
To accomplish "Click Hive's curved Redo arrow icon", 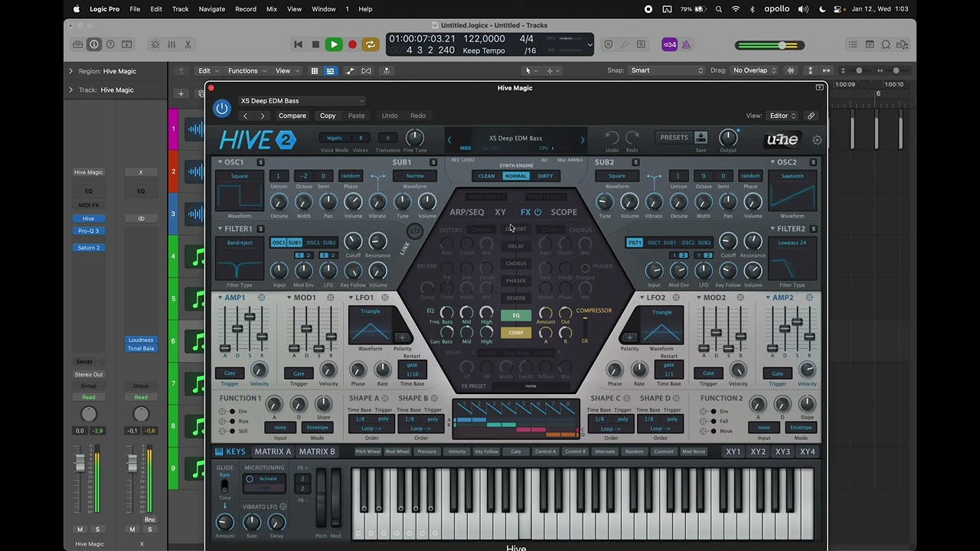I will [x=632, y=138].
